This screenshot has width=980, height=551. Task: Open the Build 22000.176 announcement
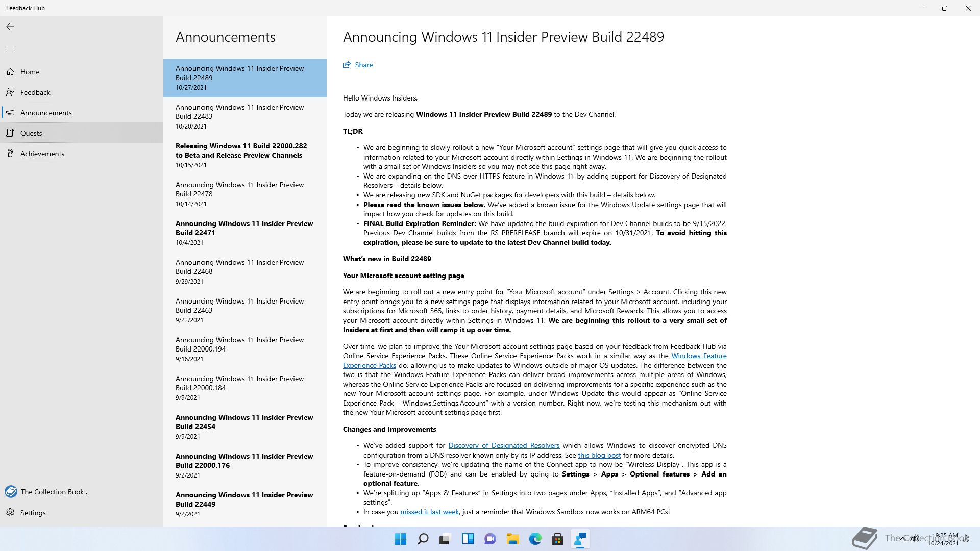coord(245,466)
